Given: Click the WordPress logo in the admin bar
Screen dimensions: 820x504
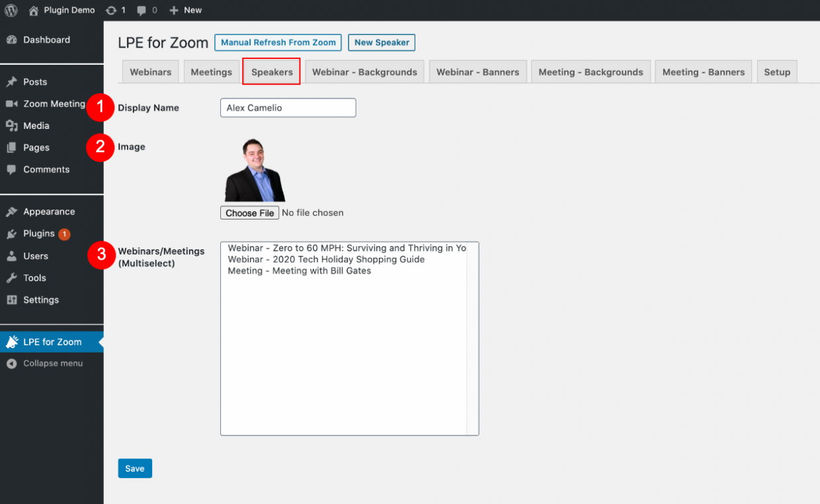Looking at the screenshot, I should (x=11, y=10).
